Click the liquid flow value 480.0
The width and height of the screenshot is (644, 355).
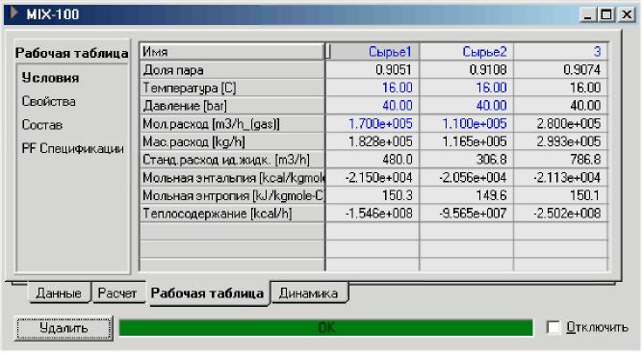click(373, 160)
